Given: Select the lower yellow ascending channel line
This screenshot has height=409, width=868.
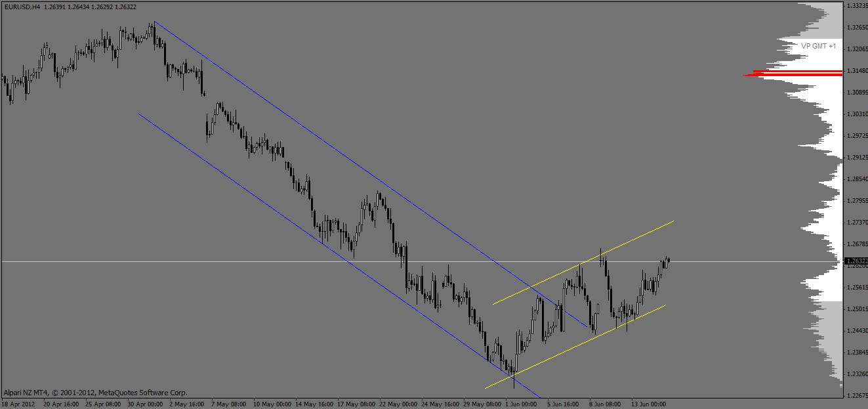Looking at the screenshot, I should coord(575,346).
